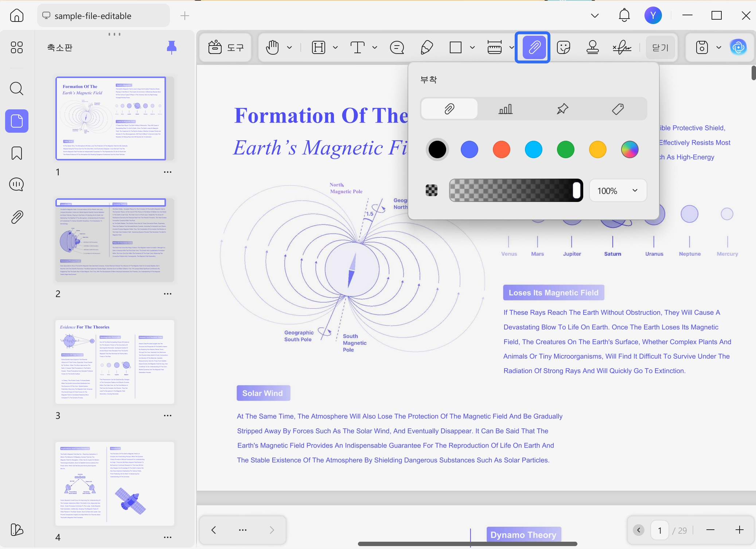The width and height of the screenshot is (756, 549).
Task: Open page 1 thumbnail options menu
Action: coord(168,172)
